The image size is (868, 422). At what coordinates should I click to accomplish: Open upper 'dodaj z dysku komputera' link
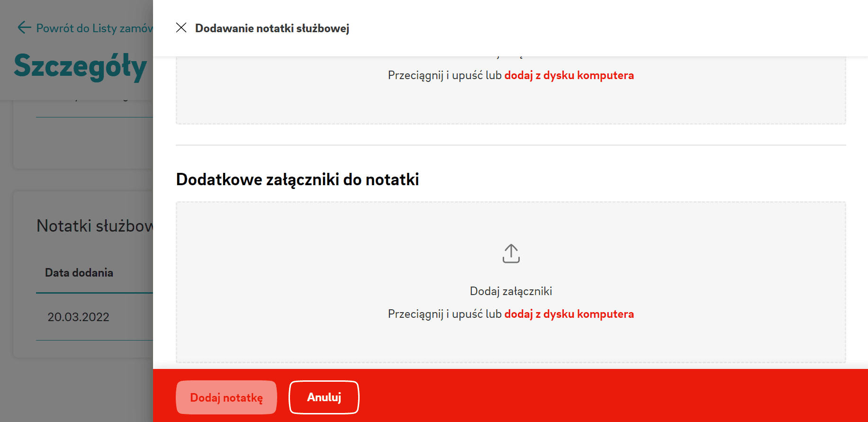(x=569, y=75)
